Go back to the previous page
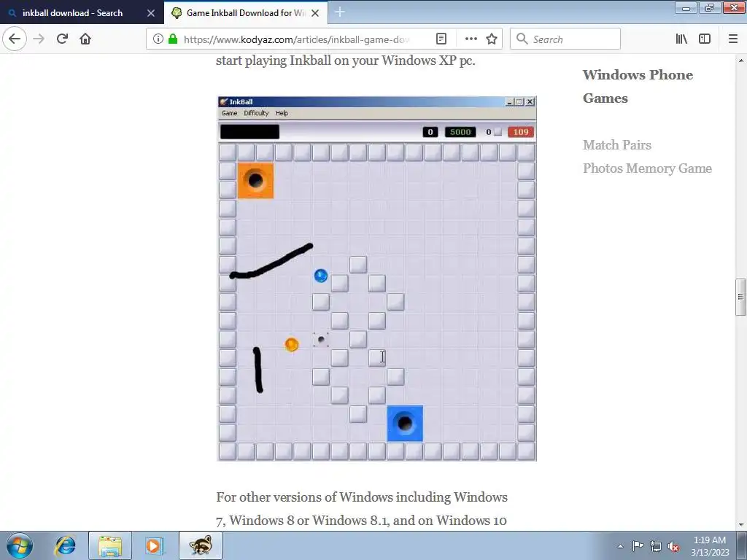This screenshot has width=747, height=560. coord(15,39)
